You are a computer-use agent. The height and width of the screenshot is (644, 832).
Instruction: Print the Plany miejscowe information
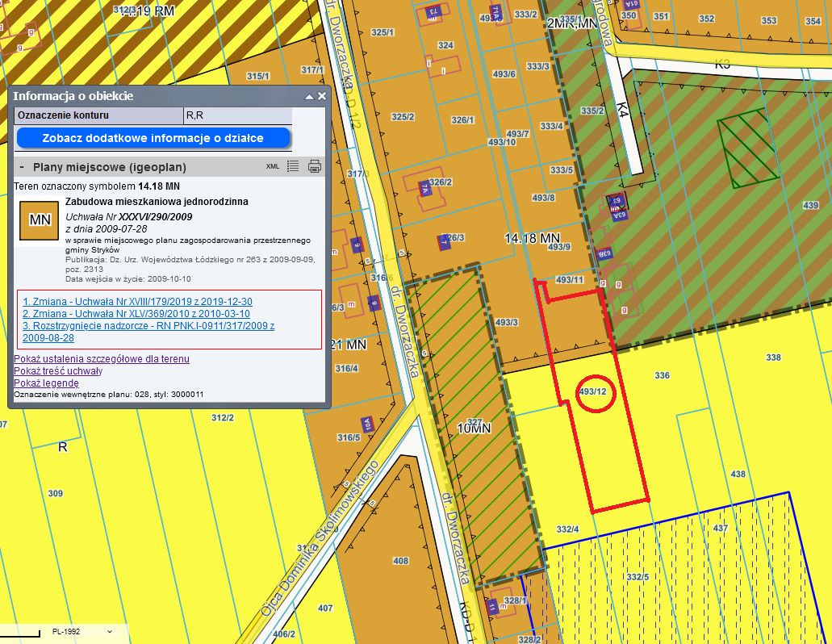pyautogui.click(x=315, y=166)
